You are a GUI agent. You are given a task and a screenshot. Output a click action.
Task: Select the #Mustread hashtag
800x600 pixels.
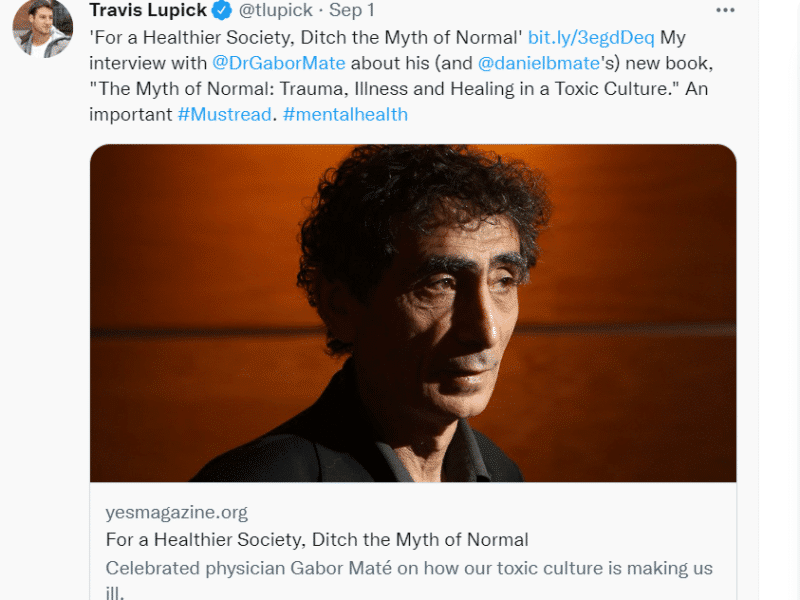pos(224,114)
